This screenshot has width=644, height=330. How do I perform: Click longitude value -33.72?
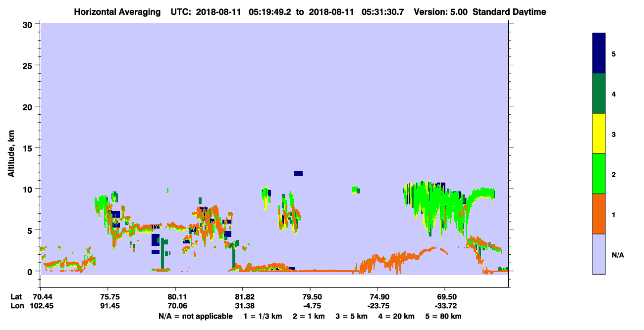[x=445, y=305]
